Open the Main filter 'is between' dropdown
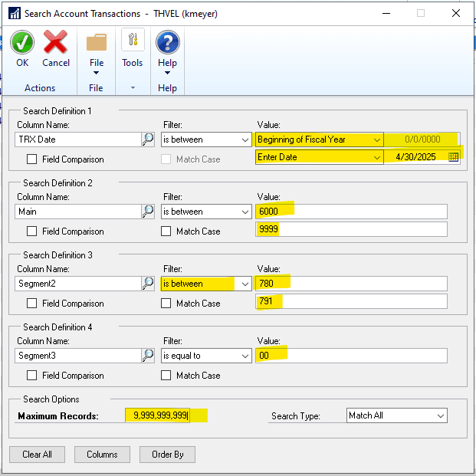Image resolution: width=476 pixels, height=476 pixels. (x=206, y=212)
